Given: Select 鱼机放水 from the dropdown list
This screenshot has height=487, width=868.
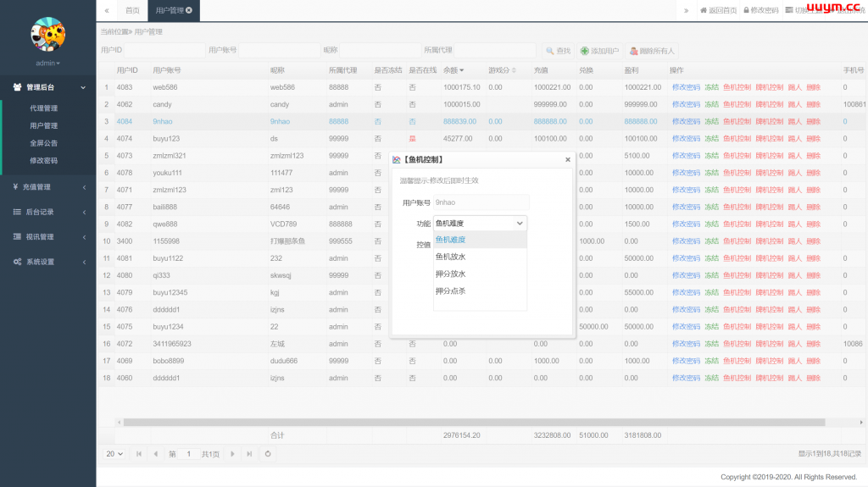Looking at the screenshot, I should [450, 257].
